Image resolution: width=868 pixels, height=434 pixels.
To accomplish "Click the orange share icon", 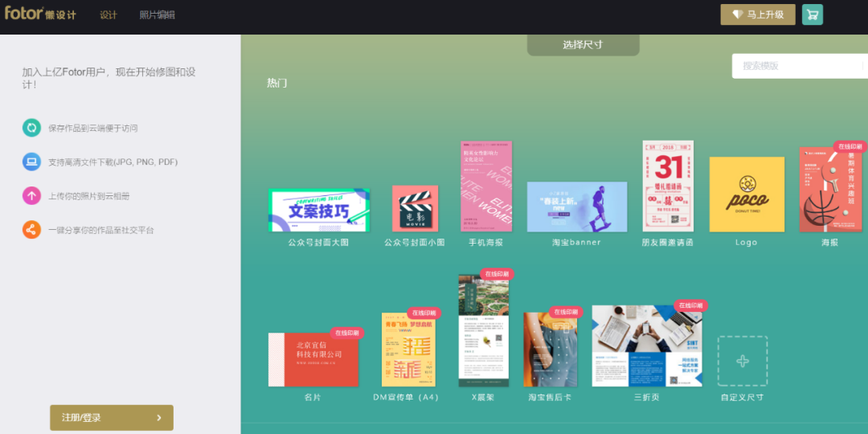I will (31, 230).
